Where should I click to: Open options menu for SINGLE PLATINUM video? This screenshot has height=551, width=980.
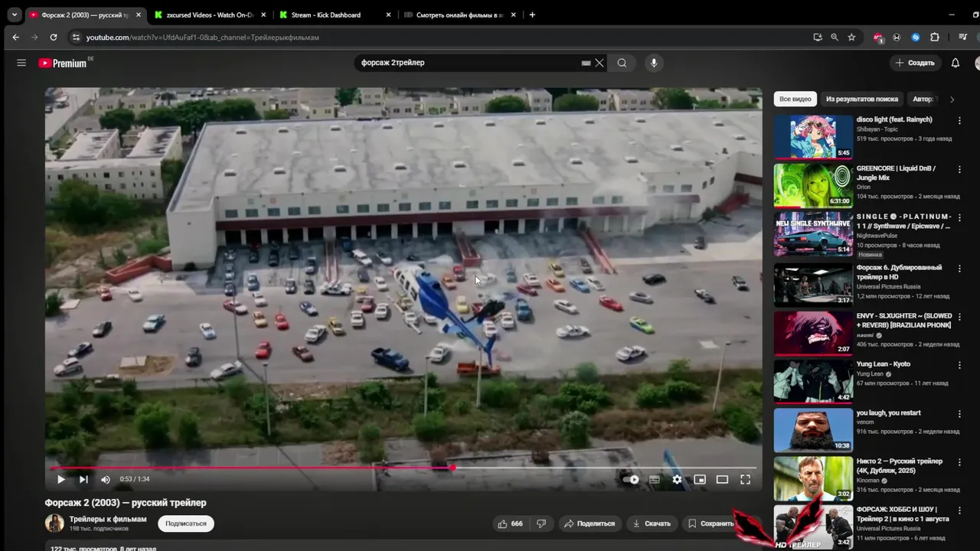point(959,217)
